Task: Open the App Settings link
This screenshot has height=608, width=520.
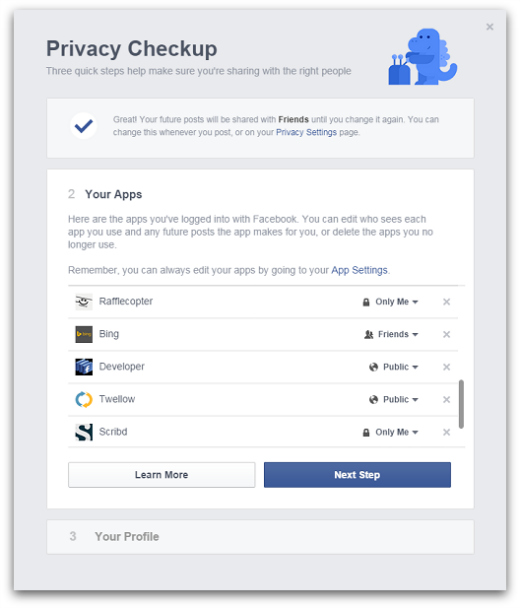Action: point(359,270)
